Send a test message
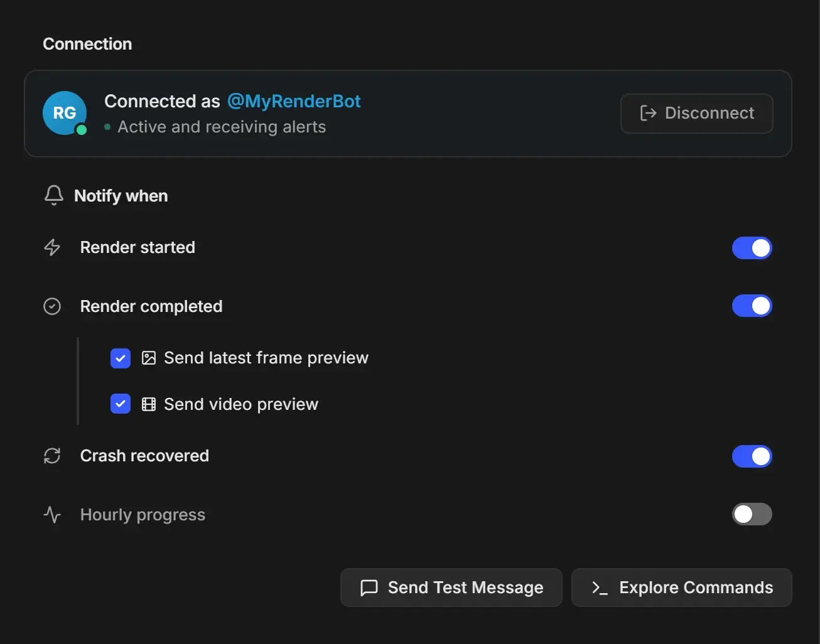 point(451,588)
